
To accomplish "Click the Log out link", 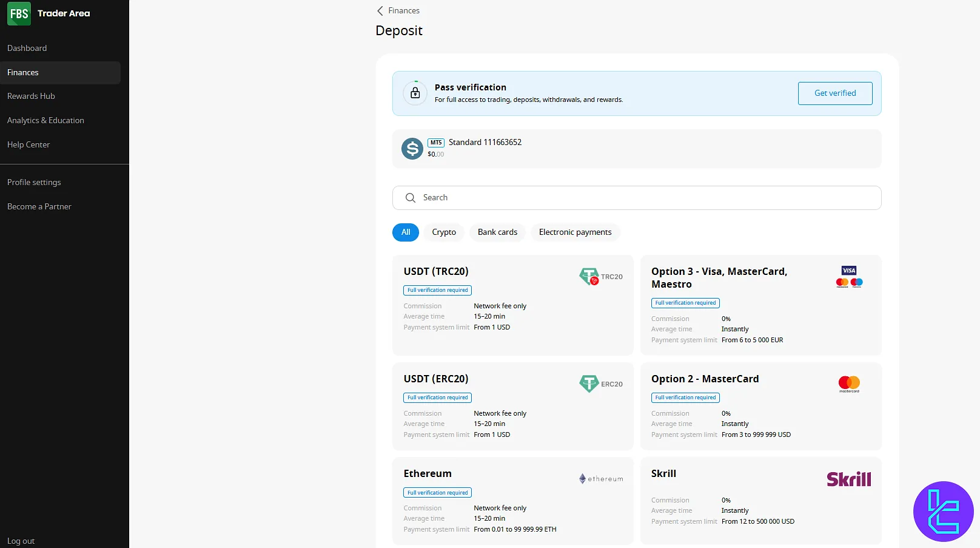I will (x=21, y=541).
